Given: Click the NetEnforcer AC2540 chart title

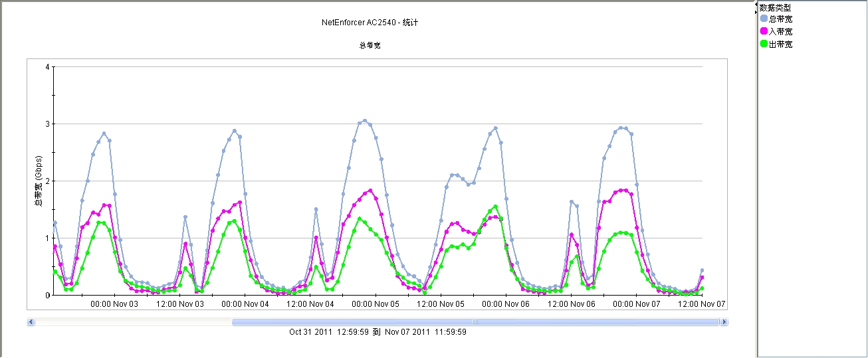Looking at the screenshot, I should pos(370,23).
